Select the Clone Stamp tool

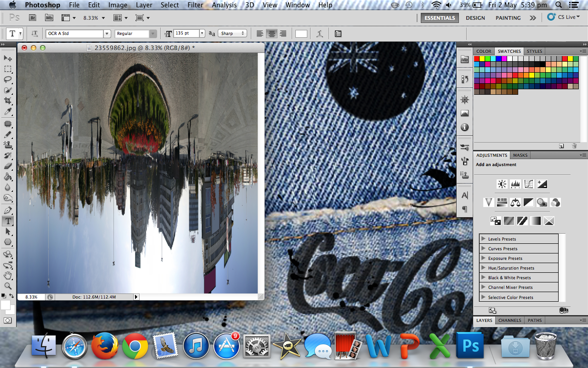[x=8, y=145]
